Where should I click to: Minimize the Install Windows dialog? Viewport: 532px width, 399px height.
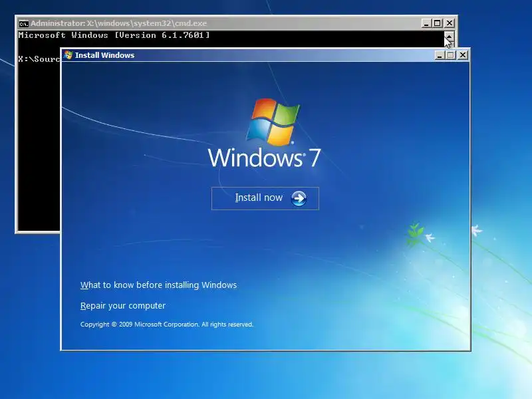[x=440, y=55]
